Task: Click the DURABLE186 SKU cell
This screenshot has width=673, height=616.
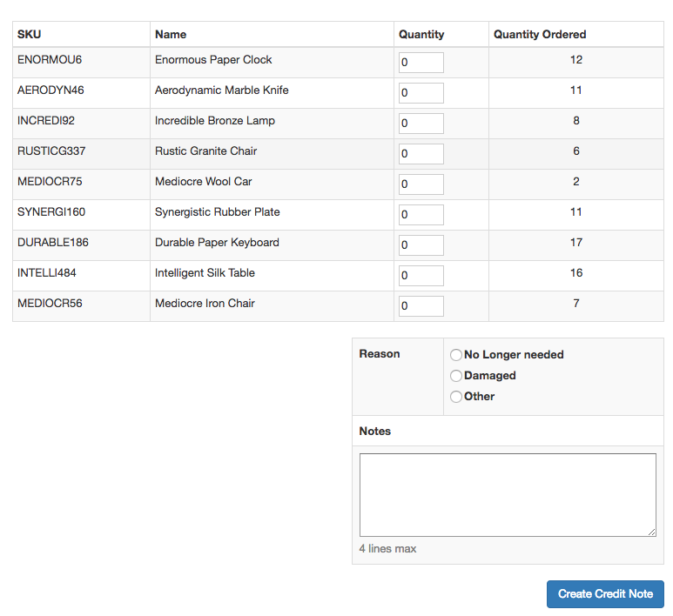Action: [x=52, y=243]
